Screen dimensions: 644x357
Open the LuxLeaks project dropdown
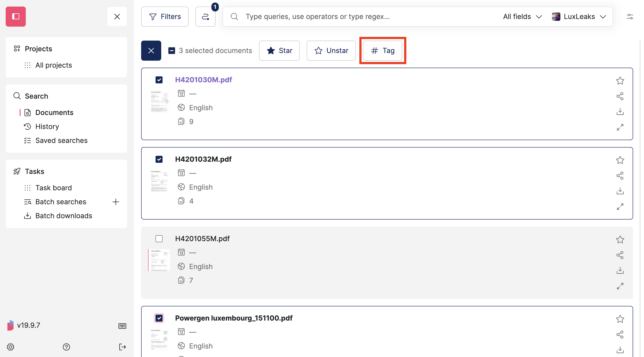579,17
